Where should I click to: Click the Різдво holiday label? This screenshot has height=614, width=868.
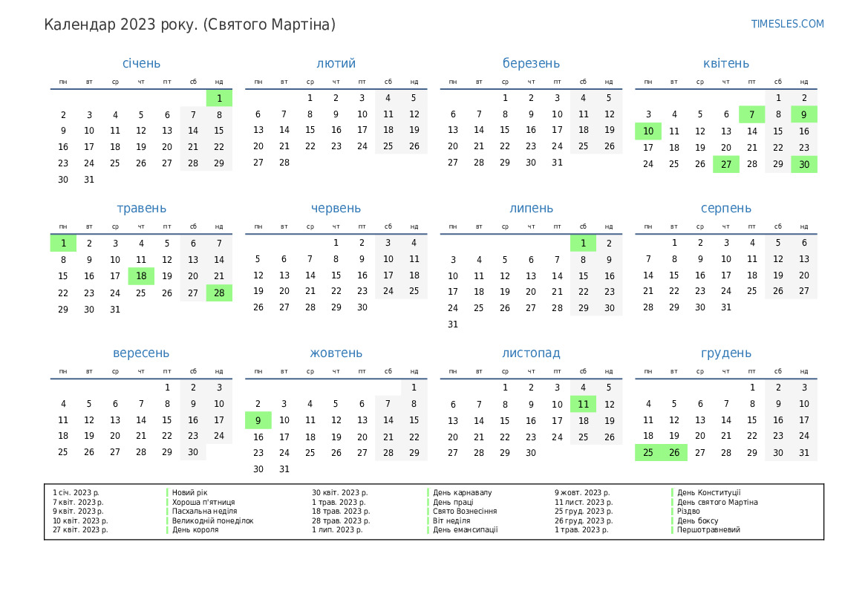(x=688, y=511)
